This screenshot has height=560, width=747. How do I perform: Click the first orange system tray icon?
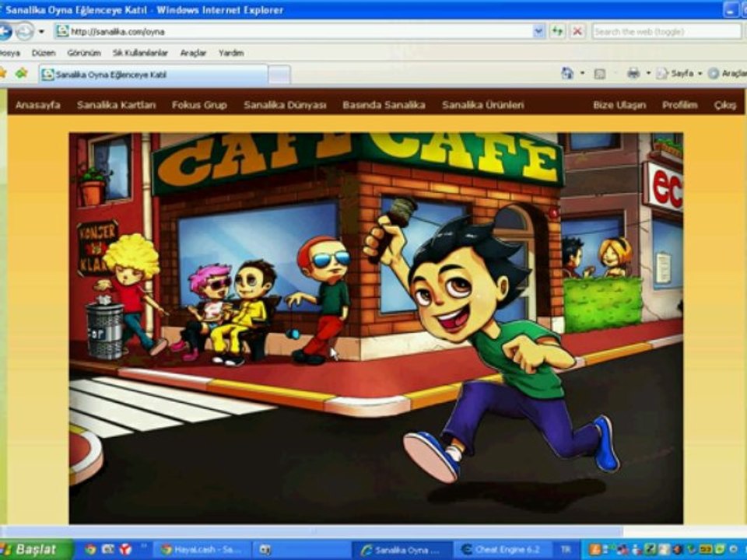tap(595, 550)
